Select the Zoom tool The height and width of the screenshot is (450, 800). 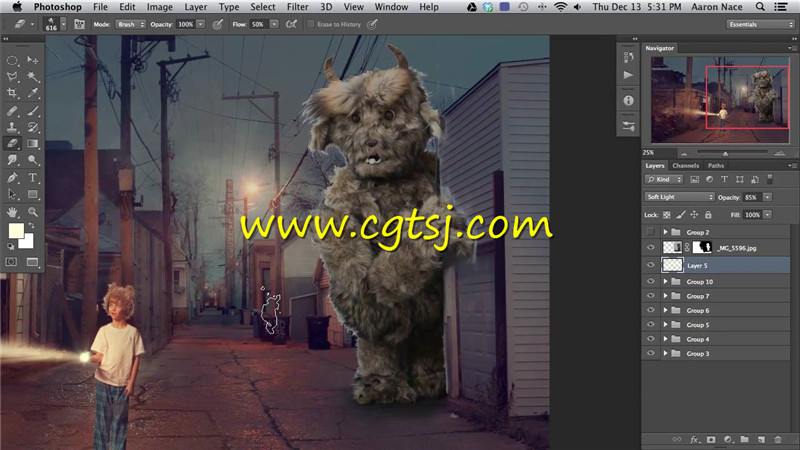click(x=33, y=211)
